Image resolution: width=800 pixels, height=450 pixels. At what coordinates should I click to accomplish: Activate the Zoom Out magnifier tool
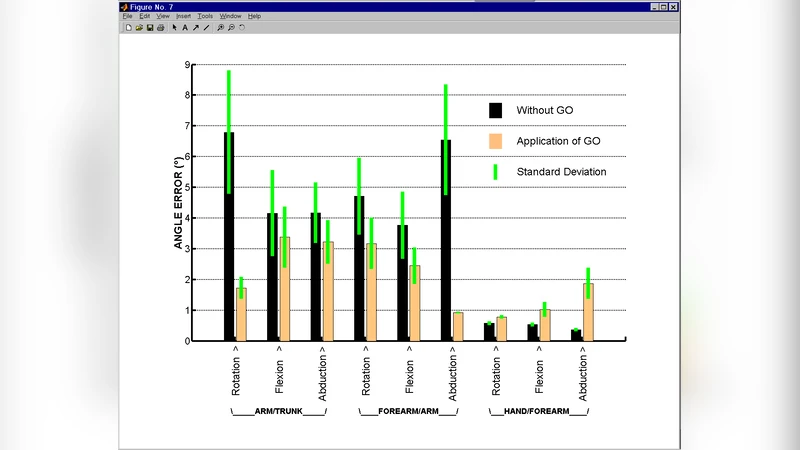(x=231, y=28)
